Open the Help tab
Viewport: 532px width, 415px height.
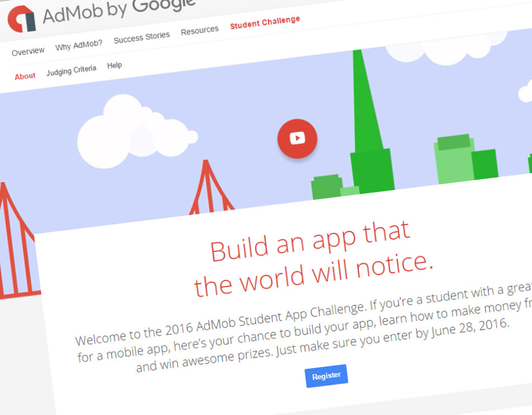pyautogui.click(x=115, y=65)
